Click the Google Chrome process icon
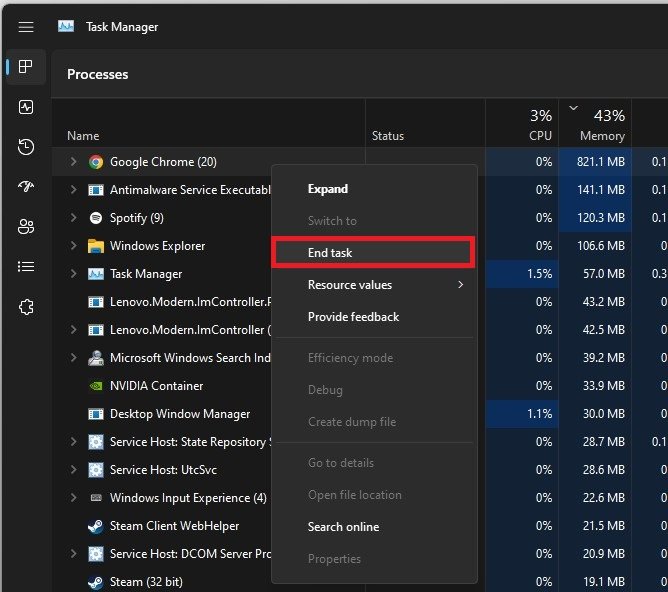668x592 pixels. coord(96,162)
